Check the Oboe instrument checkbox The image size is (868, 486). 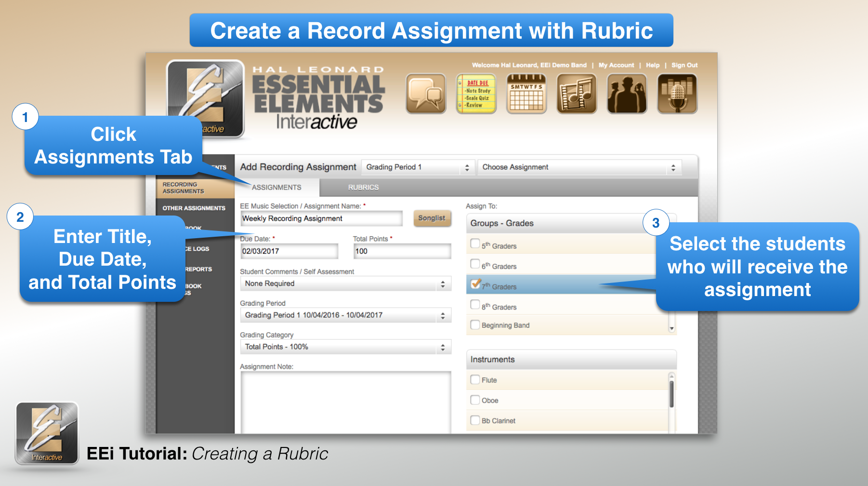(x=475, y=400)
